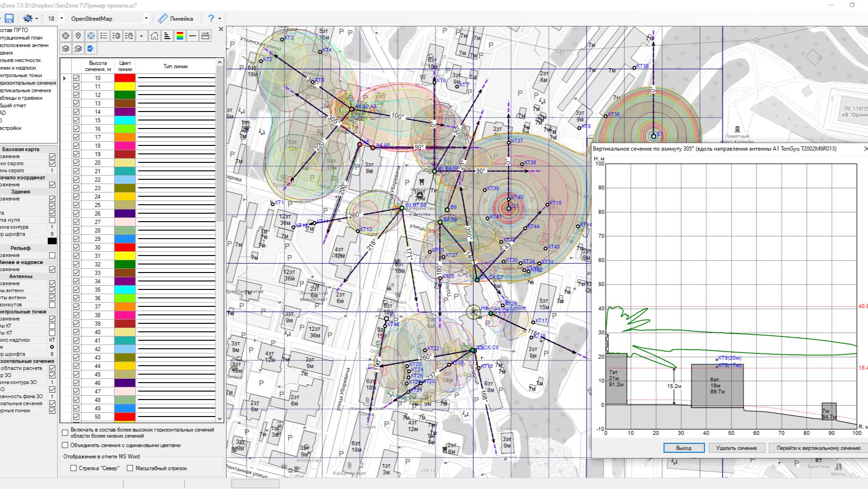Click the MS Word export icon

pos(91,48)
